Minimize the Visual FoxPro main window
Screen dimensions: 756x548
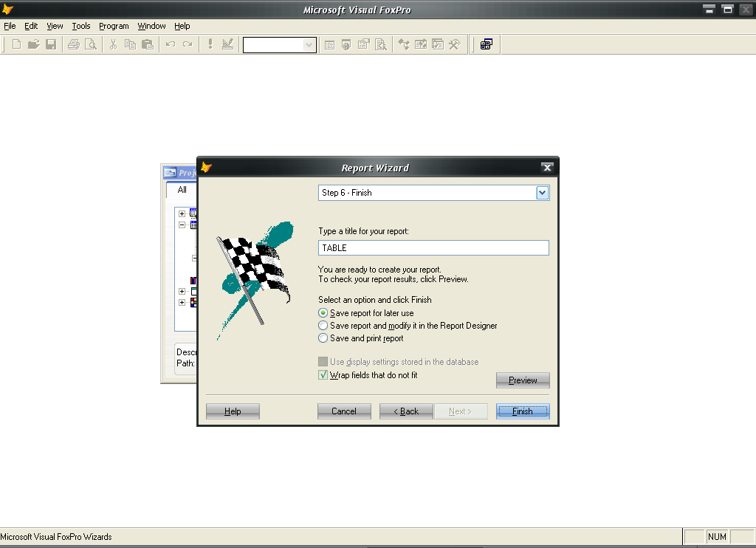pyautogui.click(x=709, y=9)
